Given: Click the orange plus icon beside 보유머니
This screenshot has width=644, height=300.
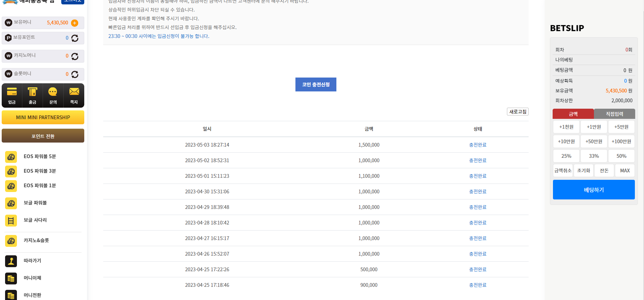Looking at the screenshot, I should click(x=75, y=23).
